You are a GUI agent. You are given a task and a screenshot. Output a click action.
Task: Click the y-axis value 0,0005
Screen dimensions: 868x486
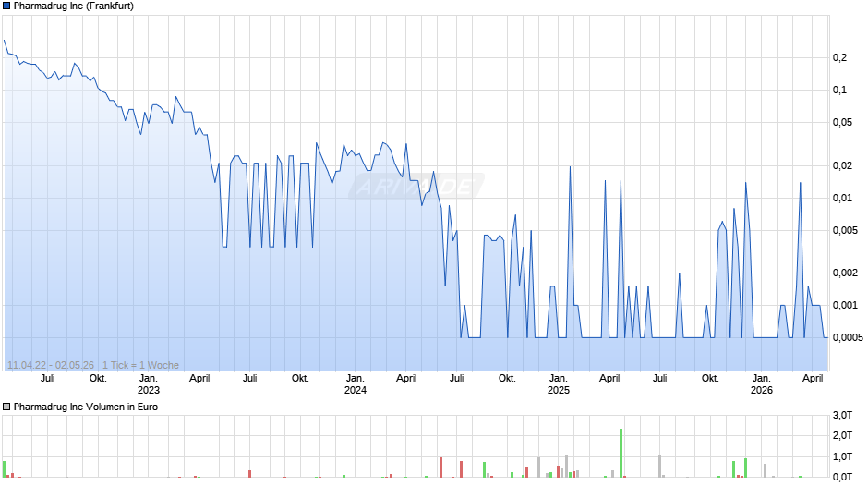[x=848, y=337]
